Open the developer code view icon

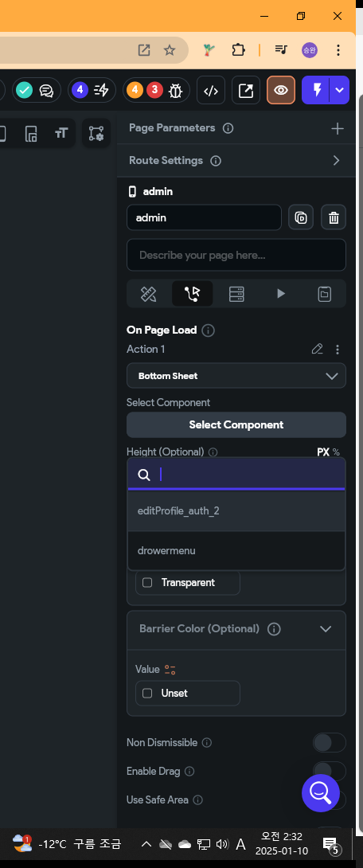(210, 91)
